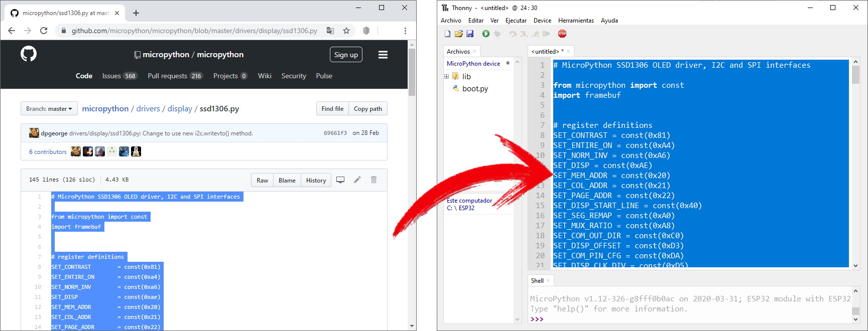Click the Shell prompt line

coord(690,319)
